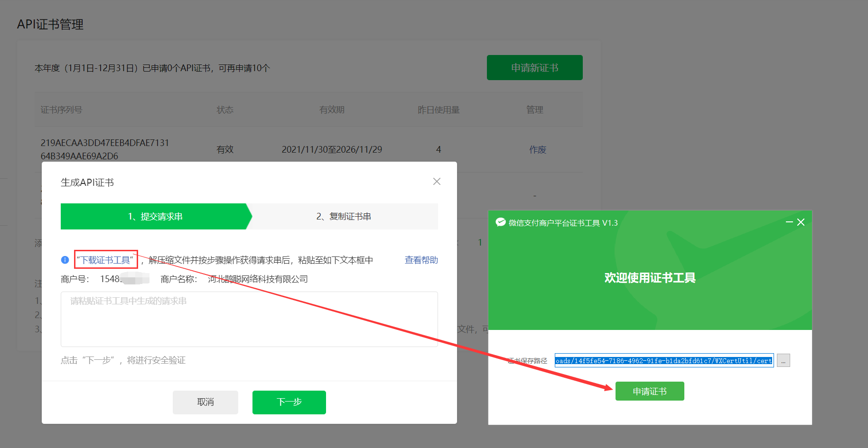Click the 证书序列号 column header

click(61, 110)
